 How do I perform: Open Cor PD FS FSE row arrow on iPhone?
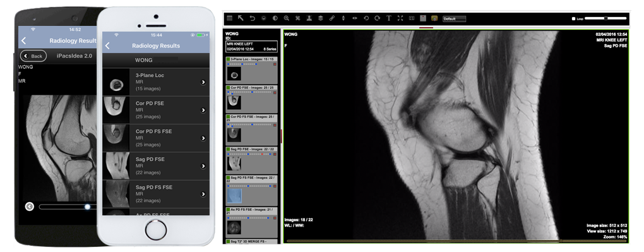pos(203,138)
